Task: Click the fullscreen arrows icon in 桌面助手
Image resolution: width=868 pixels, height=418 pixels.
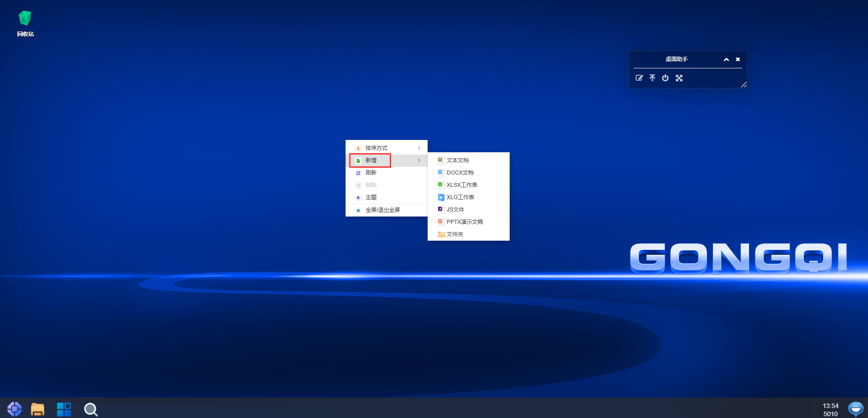Action: pyautogui.click(x=679, y=78)
